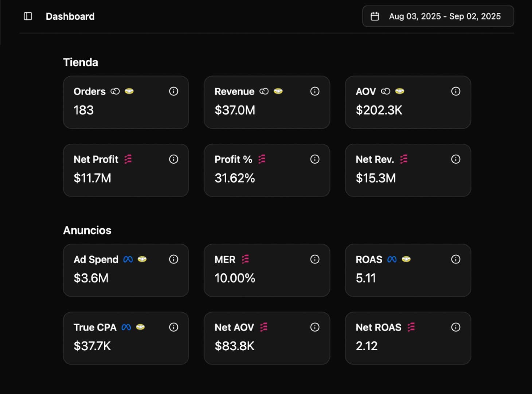
Task: Click the linked-rings source icon next to Orders
Action: point(115,92)
